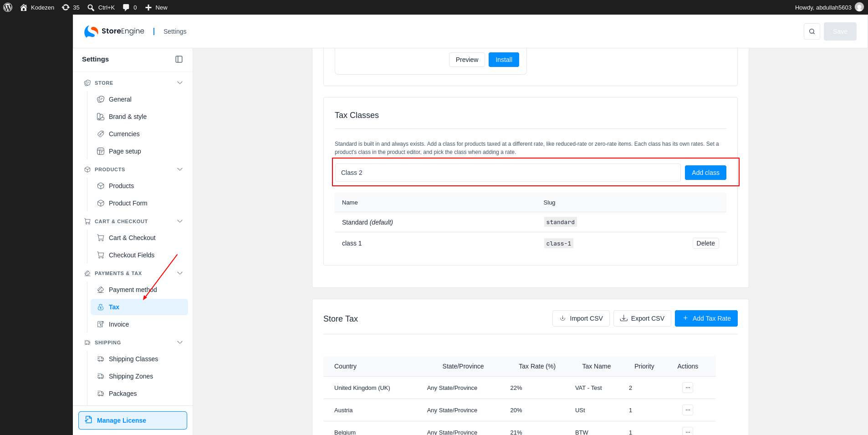
Task: Open Page setup settings
Action: click(x=139, y=151)
